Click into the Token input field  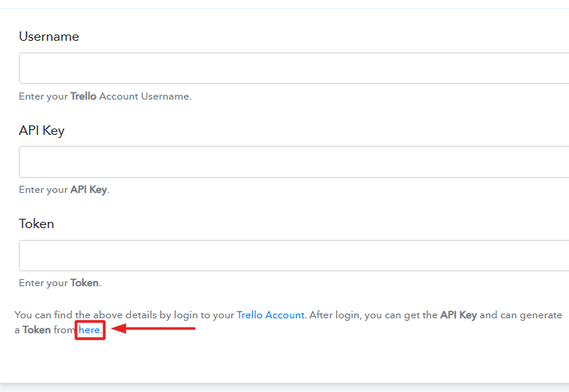(294, 256)
